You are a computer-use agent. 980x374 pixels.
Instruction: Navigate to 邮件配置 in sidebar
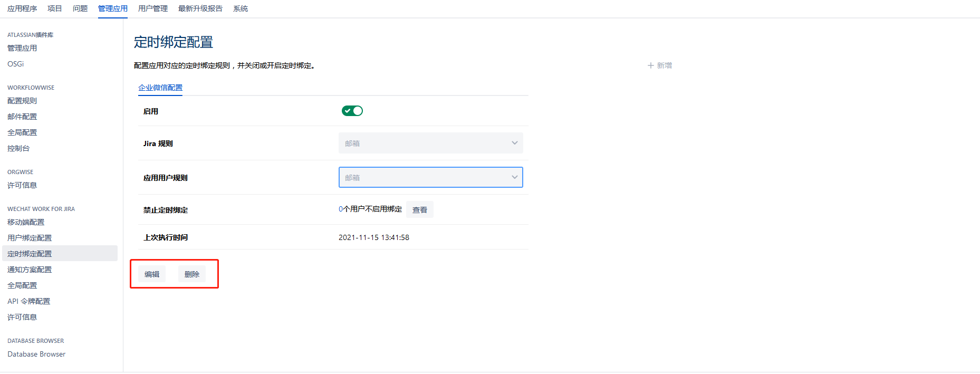point(22,117)
